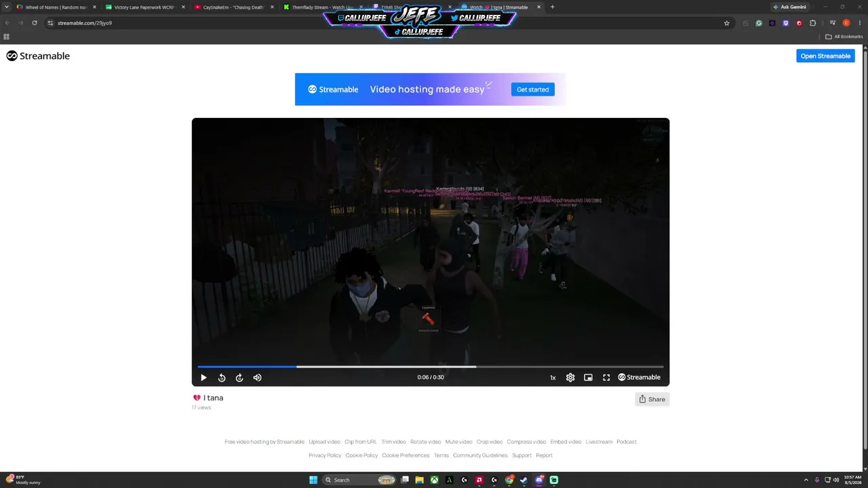Show hidden system tray icons
868x488 pixels.
coord(806,480)
